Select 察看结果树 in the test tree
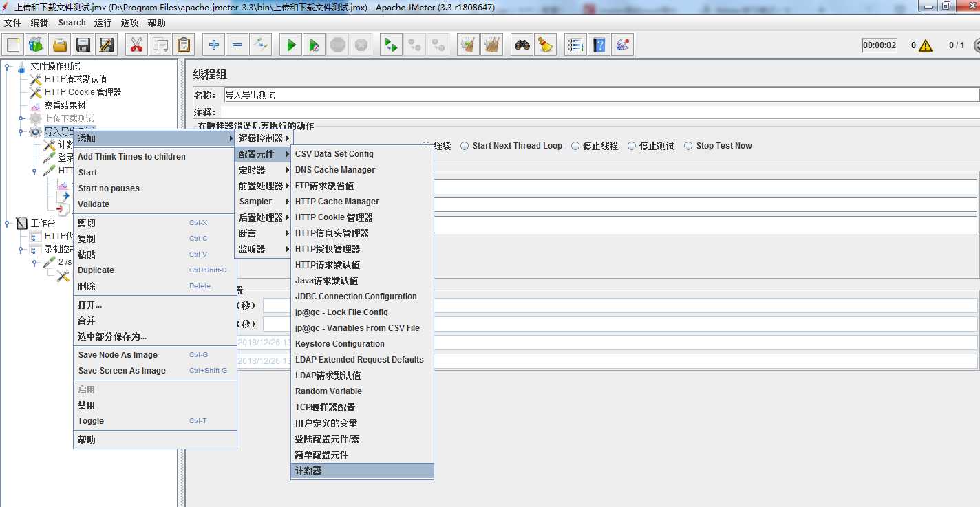 [x=65, y=106]
